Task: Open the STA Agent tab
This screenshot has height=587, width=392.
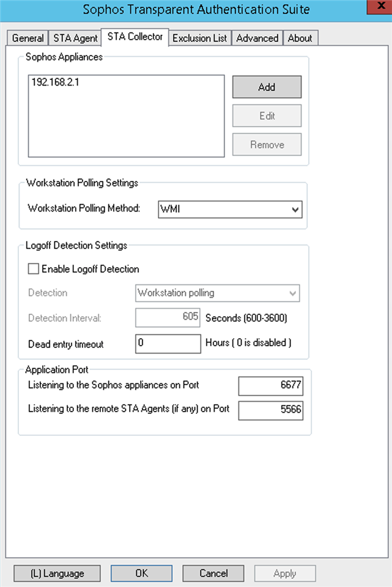Action: [x=75, y=38]
